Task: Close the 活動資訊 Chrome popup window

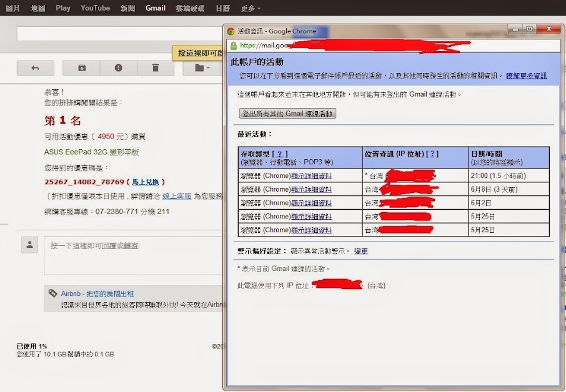Action: pos(549,29)
